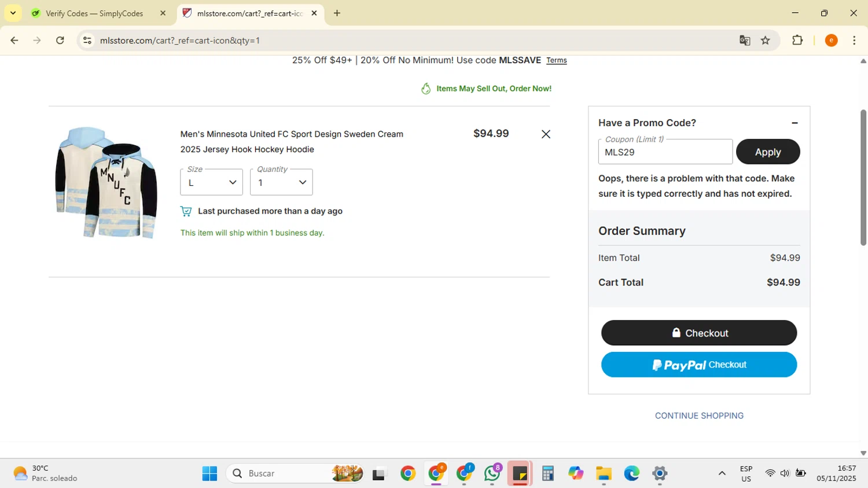
Task: Open the Size dropdown showing L
Action: pyautogui.click(x=211, y=182)
